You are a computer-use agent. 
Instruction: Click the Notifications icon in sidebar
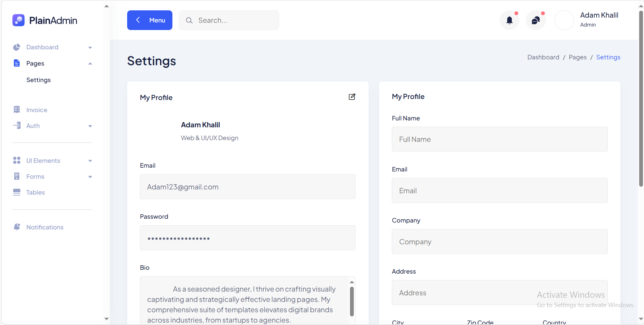[x=17, y=227]
